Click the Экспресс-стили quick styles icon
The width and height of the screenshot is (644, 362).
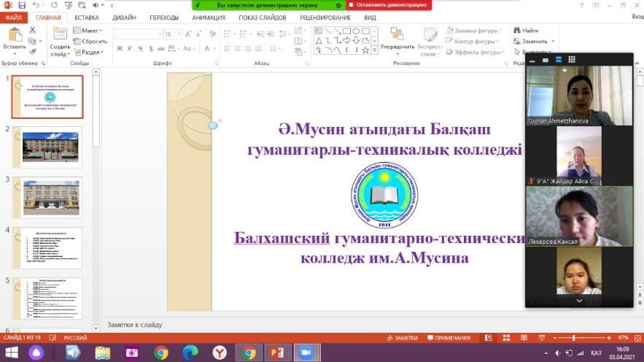pyautogui.click(x=430, y=34)
